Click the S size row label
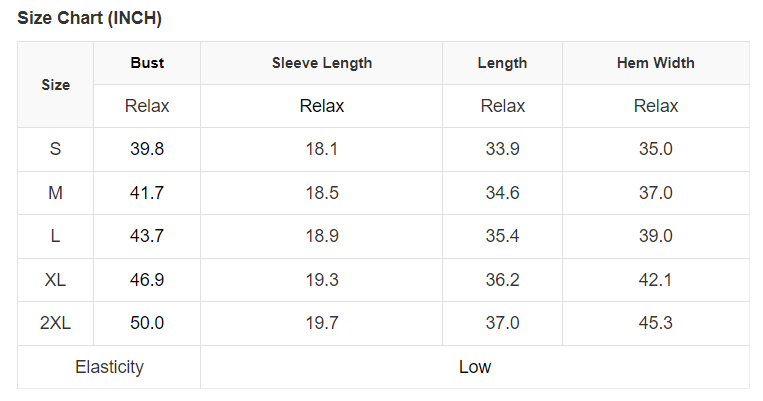Screen dimensions: 763x401 (x=55, y=149)
